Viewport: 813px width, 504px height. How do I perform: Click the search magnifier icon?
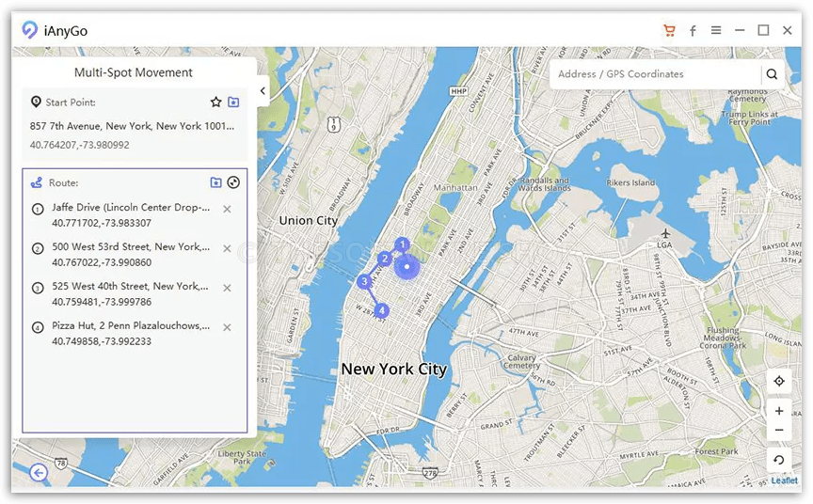pos(772,74)
